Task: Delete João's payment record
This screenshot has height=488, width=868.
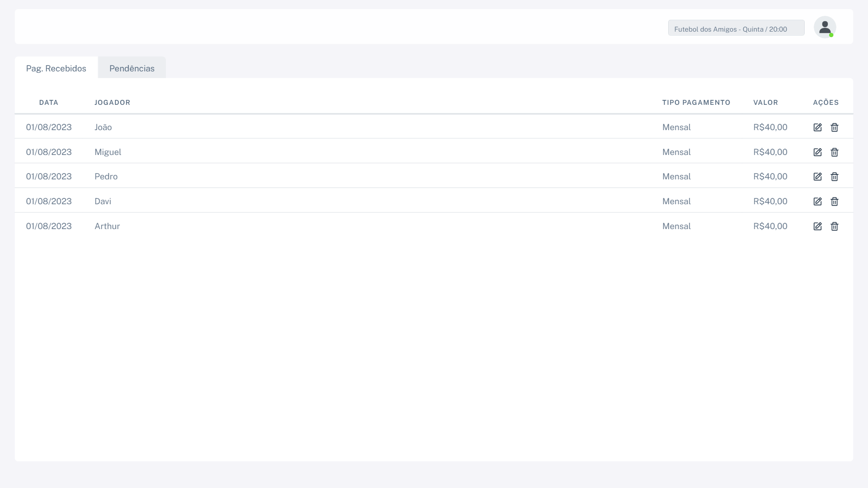Action: pos(835,127)
